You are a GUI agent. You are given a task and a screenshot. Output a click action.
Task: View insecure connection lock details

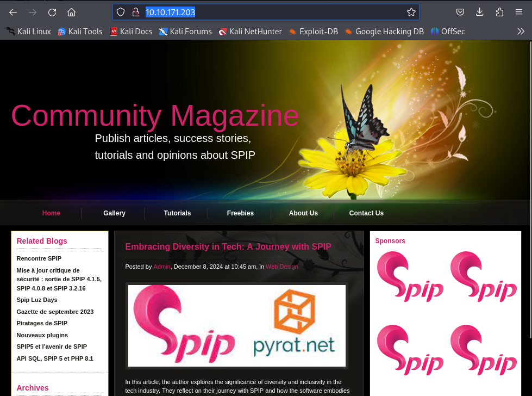[x=136, y=12]
